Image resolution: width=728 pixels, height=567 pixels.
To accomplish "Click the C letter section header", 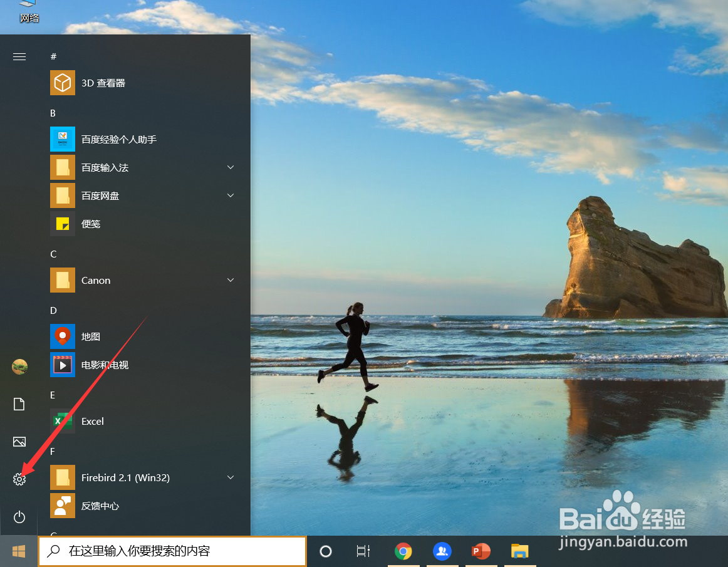I will coord(53,254).
